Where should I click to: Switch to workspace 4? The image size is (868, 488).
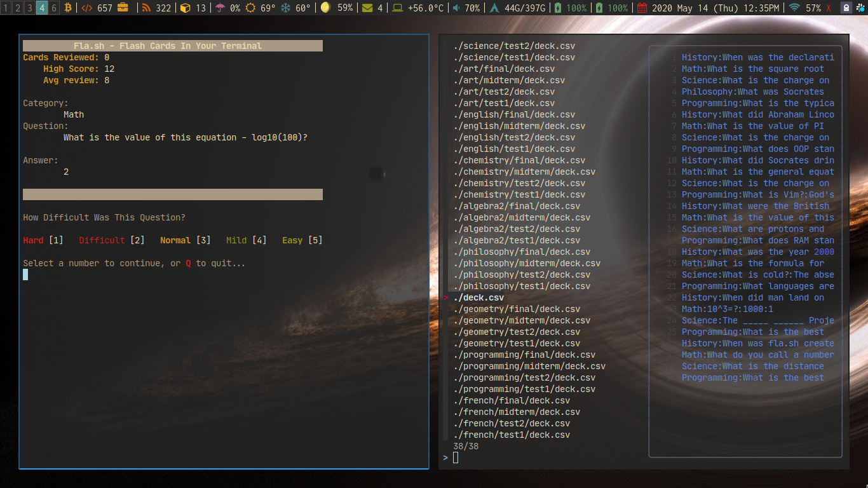tap(41, 8)
